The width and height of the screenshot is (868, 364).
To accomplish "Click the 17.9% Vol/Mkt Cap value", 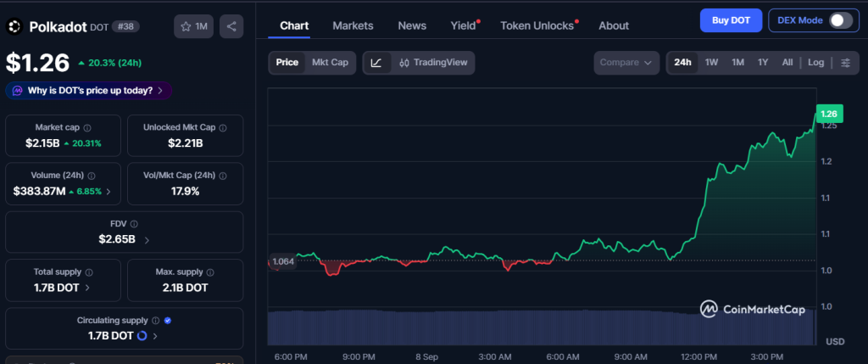I will pos(186,192).
